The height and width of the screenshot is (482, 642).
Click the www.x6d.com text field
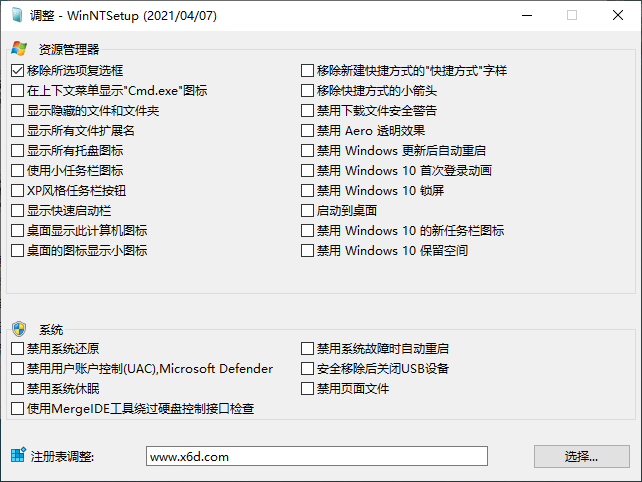coord(316,457)
